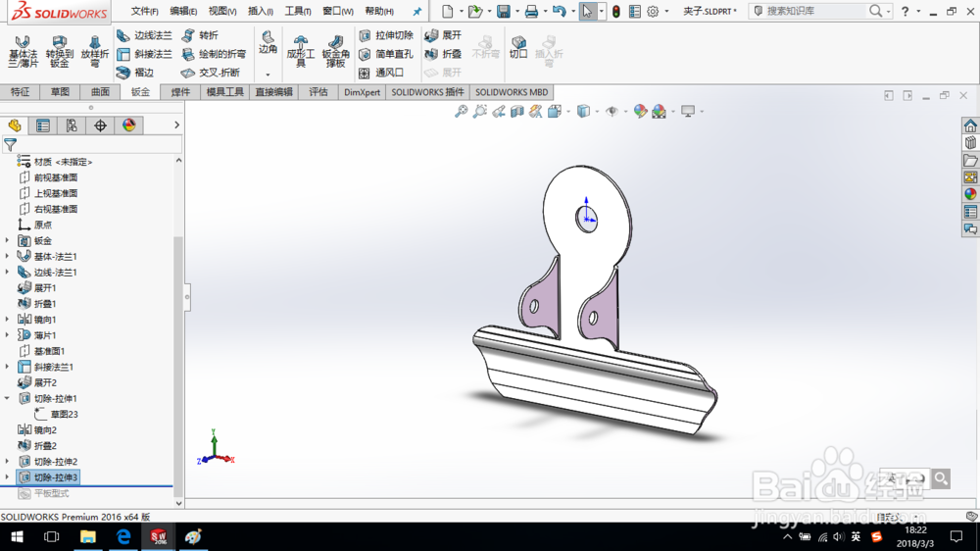The height and width of the screenshot is (551, 980).
Task: Open the DimXpertManager tab
Action: pyautogui.click(x=100, y=125)
